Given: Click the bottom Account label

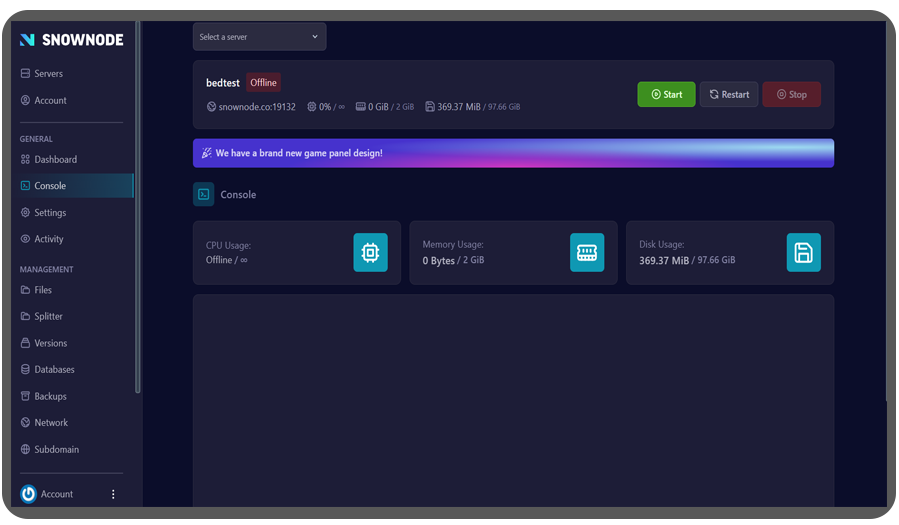Looking at the screenshot, I should click(x=57, y=494).
